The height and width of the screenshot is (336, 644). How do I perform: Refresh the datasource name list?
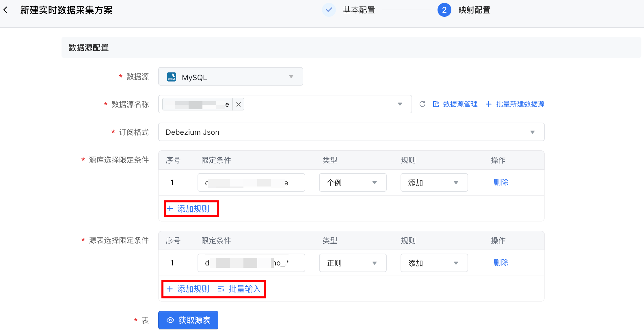tap(422, 104)
